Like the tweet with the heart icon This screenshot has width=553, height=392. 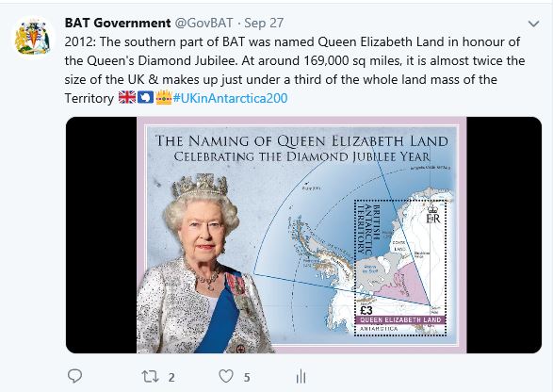pos(226,376)
